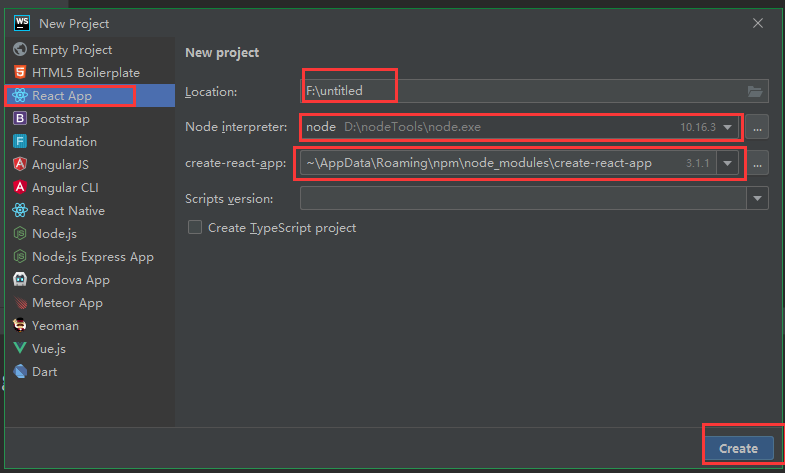This screenshot has height=473, width=785.
Task: Click the Location path field
Action: 534,91
